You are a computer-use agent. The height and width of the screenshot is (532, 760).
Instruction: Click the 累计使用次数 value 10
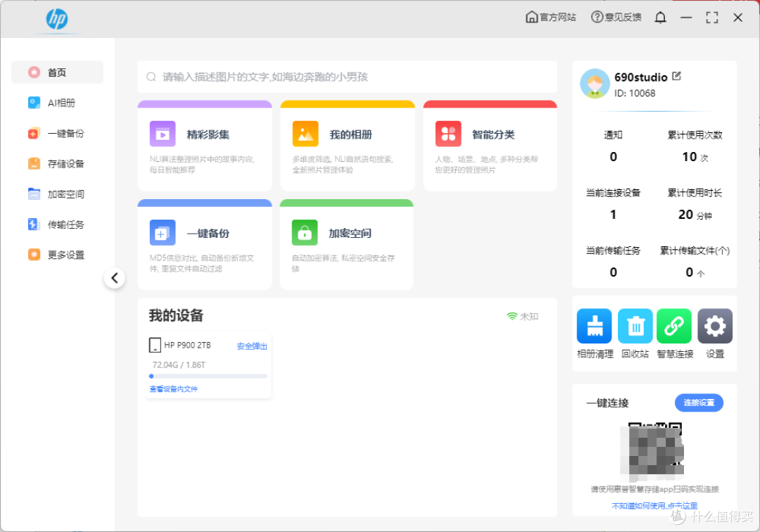tap(689, 156)
